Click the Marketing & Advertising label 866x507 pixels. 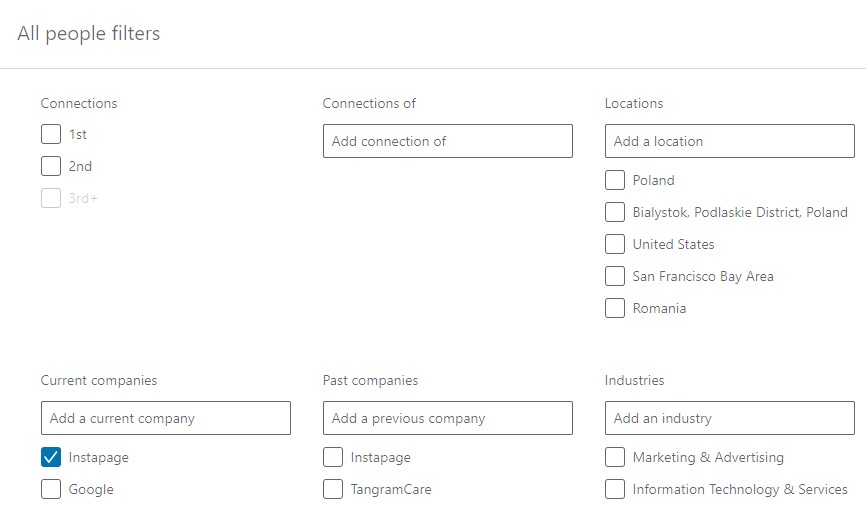click(708, 457)
